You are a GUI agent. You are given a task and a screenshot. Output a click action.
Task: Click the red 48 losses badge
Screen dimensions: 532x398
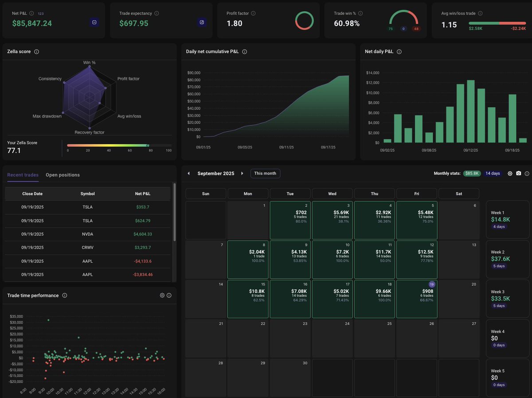click(416, 29)
